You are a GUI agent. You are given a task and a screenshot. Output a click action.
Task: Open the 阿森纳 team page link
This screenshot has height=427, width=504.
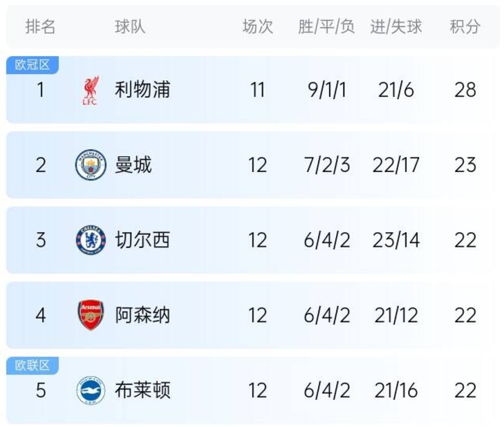[142, 315]
